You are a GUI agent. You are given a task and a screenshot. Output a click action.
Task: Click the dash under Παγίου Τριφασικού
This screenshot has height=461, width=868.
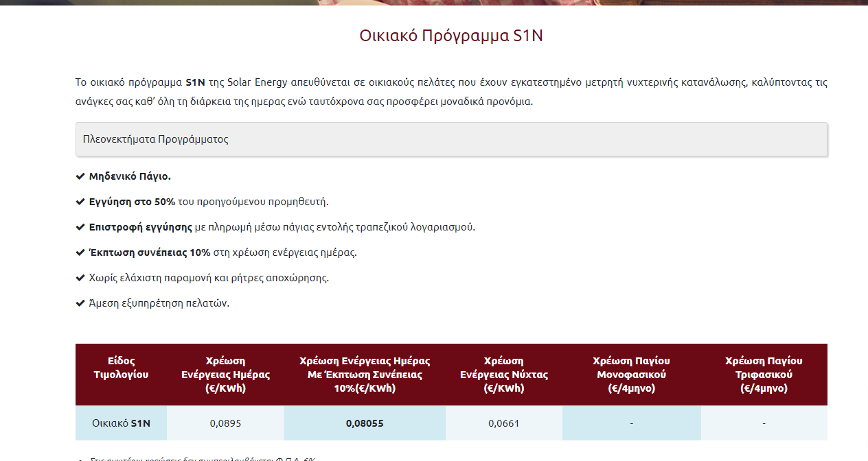click(x=764, y=423)
